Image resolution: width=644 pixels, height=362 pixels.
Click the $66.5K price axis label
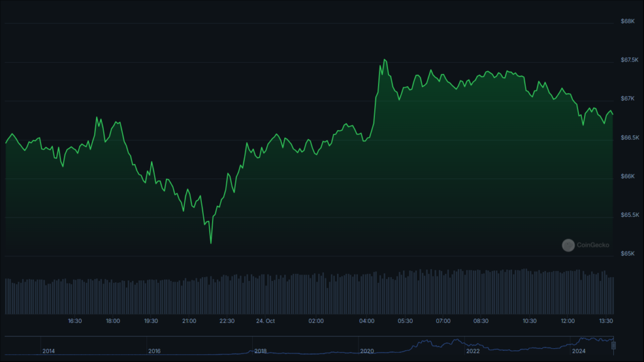[x=630, y=138]
